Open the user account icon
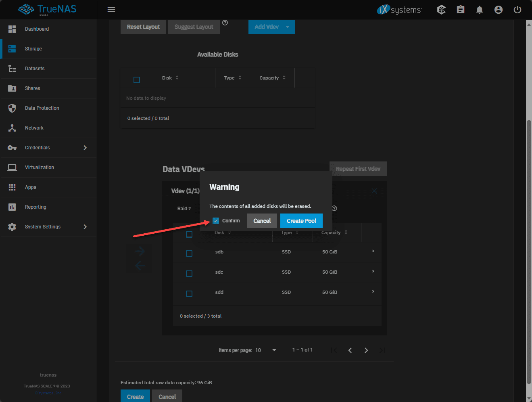This screenshot has height=402, width=532. pos(498,9)
